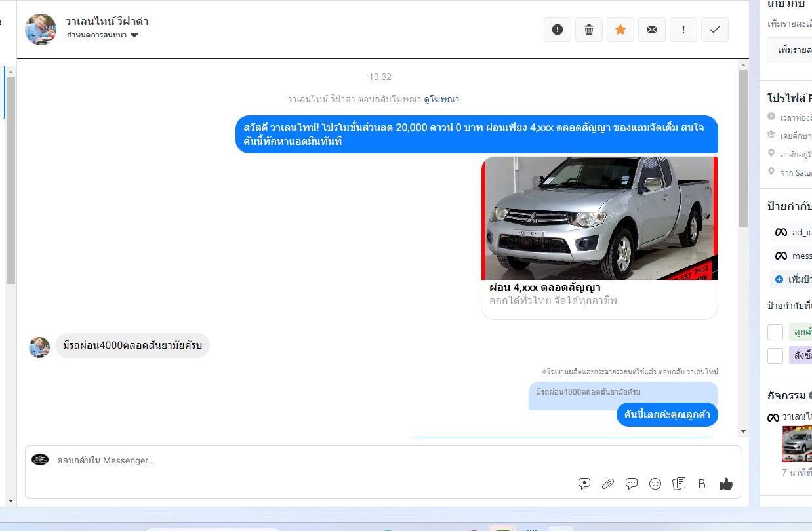
Task: Attach a file with the paperclip icon
Action: tap(608, 484)
